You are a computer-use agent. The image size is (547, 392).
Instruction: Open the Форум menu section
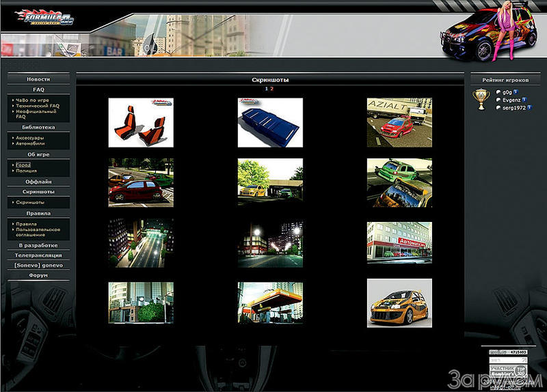pos(38,275)
